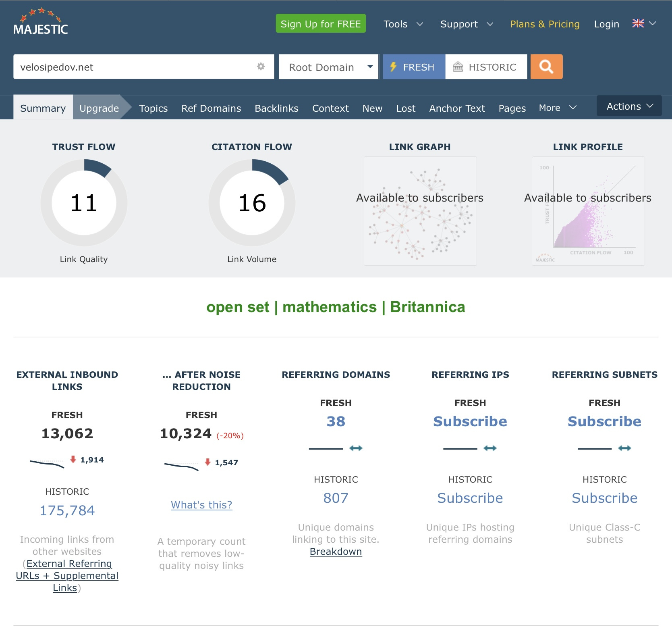Click the orange search magnifier button

(546, 67)
